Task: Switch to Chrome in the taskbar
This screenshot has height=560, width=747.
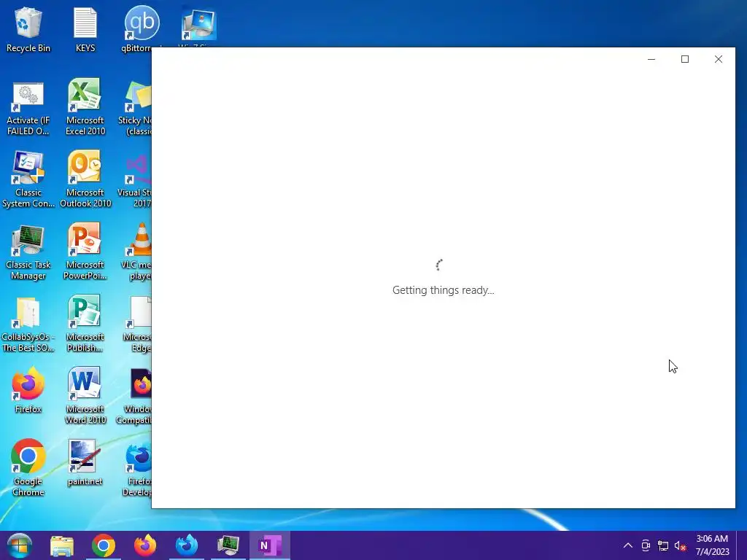Action: (x=104, y=545)
